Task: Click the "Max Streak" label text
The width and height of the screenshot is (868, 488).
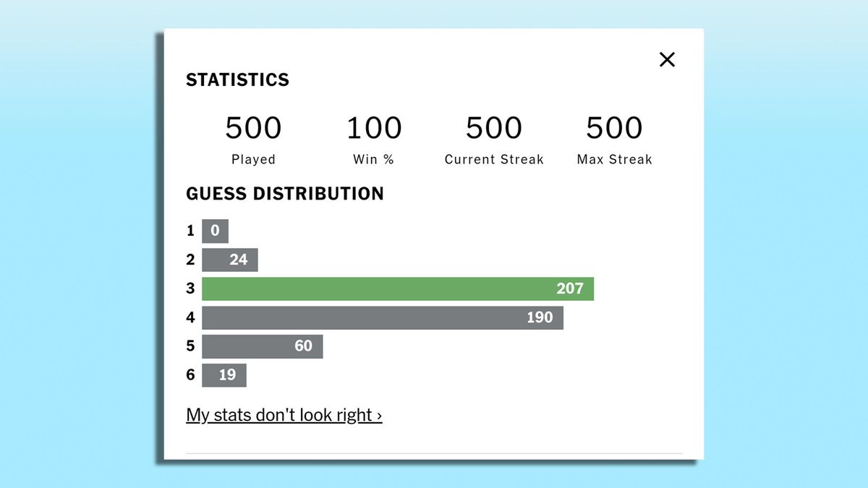Action: [614, 160]
